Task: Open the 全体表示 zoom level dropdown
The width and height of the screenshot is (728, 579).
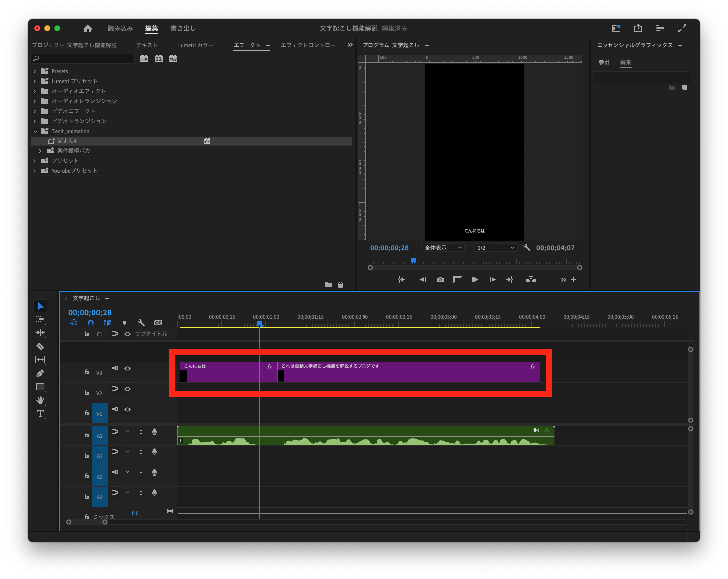Action: pos(442,247)
